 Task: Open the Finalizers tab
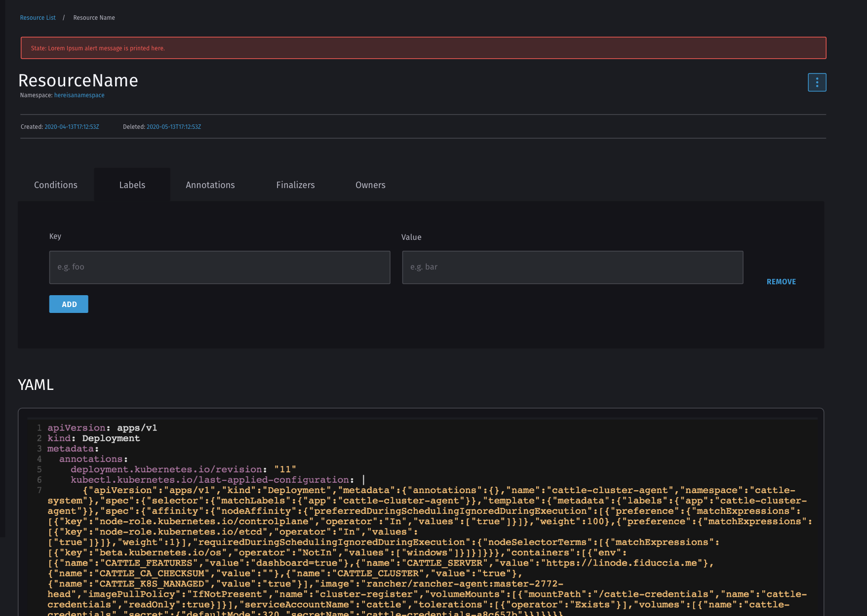(295, 185)
